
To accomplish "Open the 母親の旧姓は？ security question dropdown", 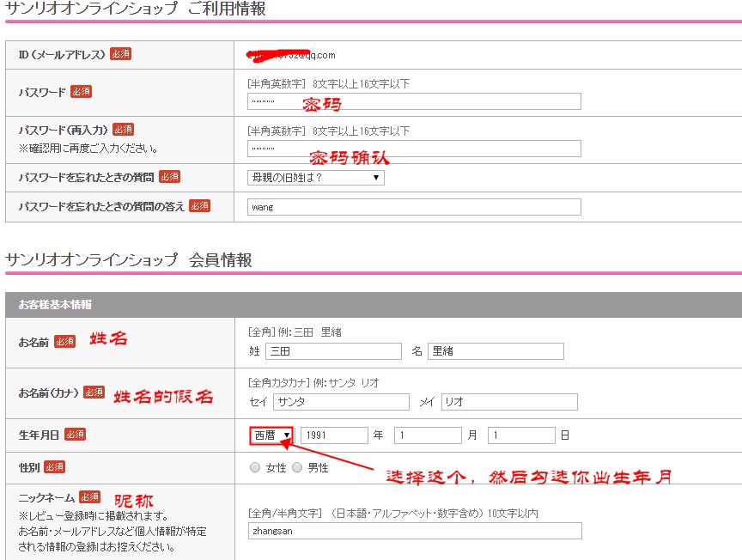I will [x=315, y=178].
